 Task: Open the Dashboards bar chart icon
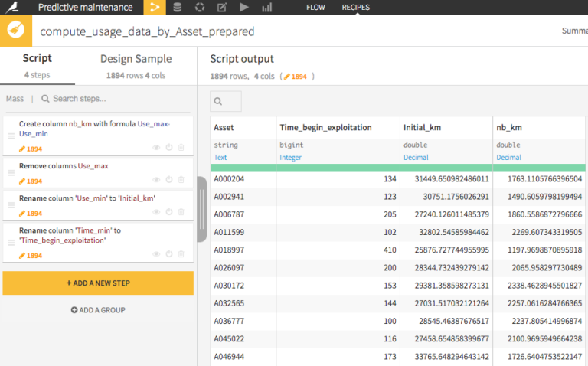(266, 8)
